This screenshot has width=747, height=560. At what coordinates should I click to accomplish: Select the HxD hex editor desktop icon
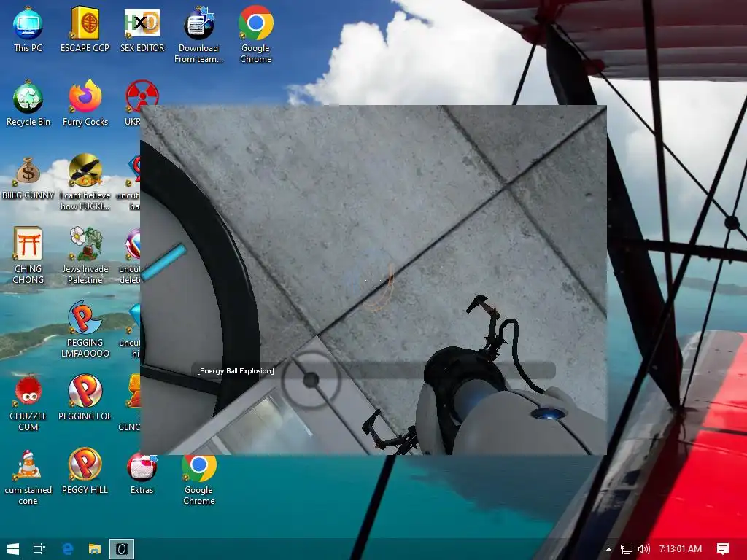[x=142, y=29]
